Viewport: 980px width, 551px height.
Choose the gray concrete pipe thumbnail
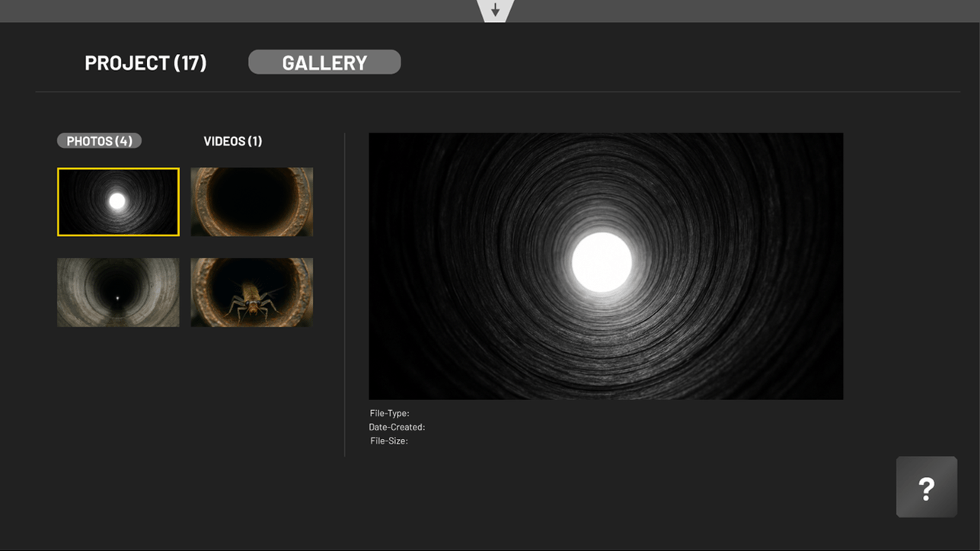(118, 292)
